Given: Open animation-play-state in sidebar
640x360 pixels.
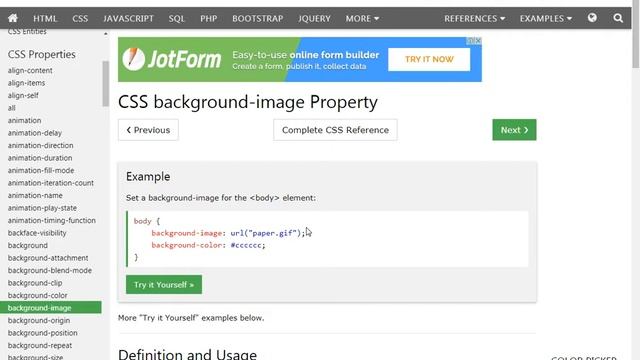Looking at the screenshot, I should (42, 208).
